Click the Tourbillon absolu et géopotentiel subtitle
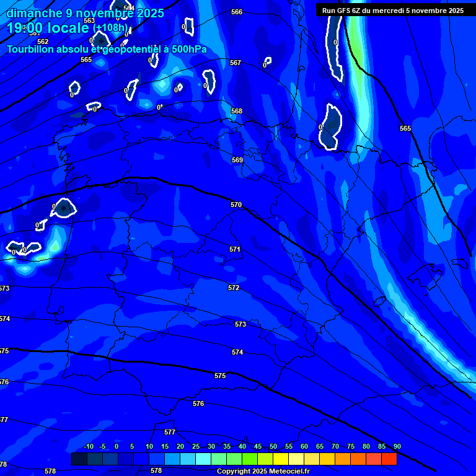 coord(107,50)
